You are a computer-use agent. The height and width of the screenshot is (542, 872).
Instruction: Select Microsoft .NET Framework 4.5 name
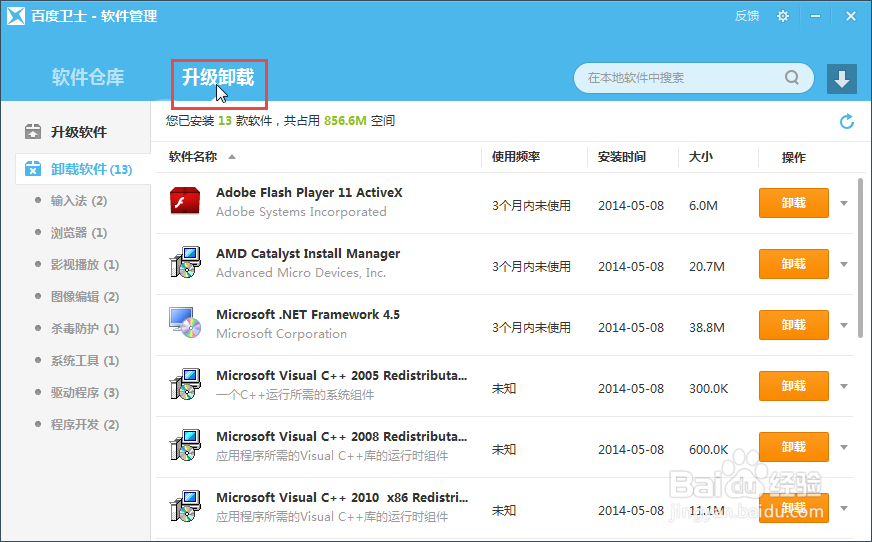308,315
